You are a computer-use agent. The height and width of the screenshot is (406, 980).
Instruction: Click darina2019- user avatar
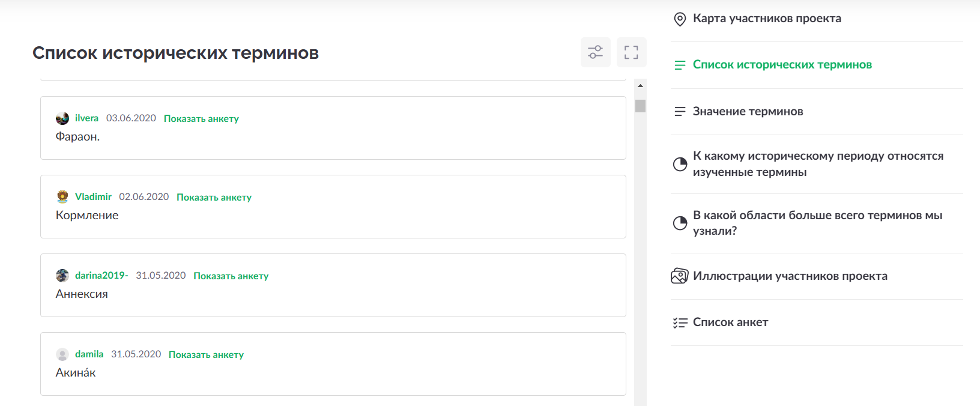(62, 276)
